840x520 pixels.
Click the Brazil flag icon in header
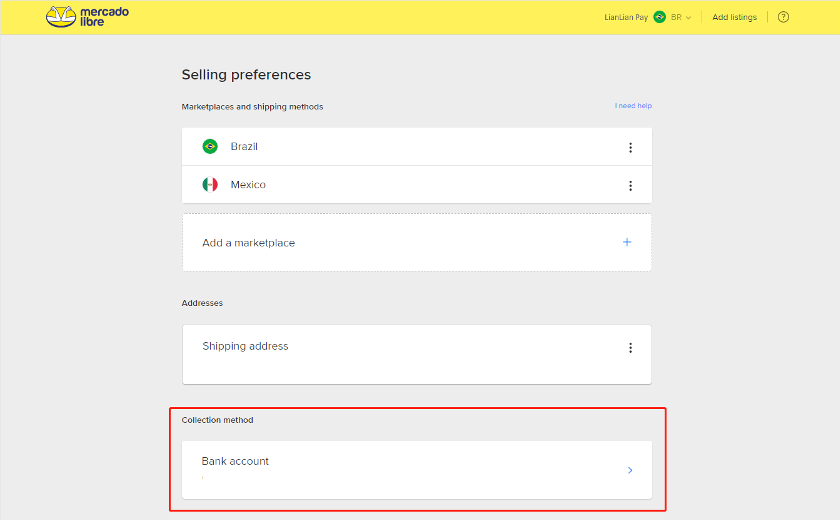(660, 17)
